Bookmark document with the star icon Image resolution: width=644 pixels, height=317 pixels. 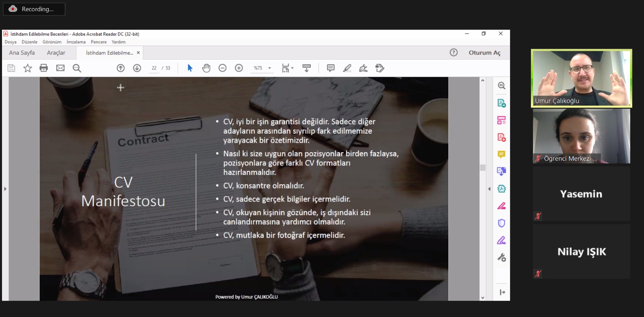(x=27, y=68)
